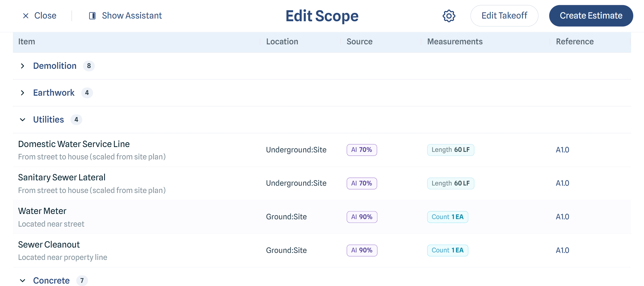The width and height of the screenshot is (644, 286).
Task: Click AI 70% badge for Sanitary Sewer Lateral
Action: [x=362, y=183]
